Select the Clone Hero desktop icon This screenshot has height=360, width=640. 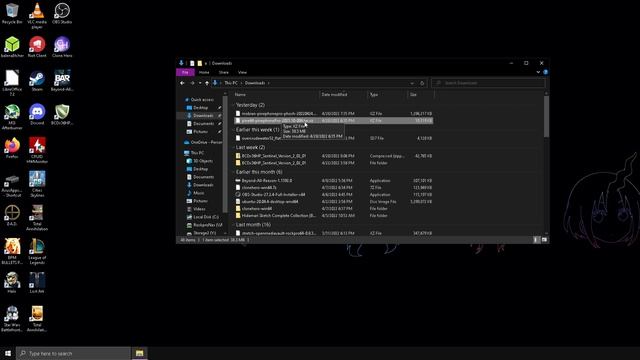[x=62, y=47]
